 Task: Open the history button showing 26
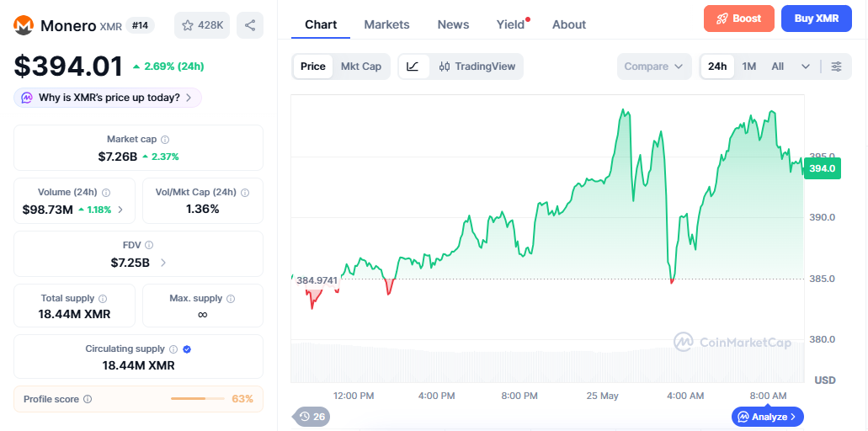coord(312,417)
